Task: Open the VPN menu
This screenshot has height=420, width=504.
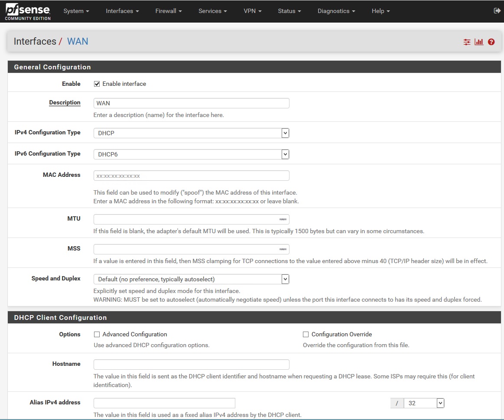Action: [253, 11]
